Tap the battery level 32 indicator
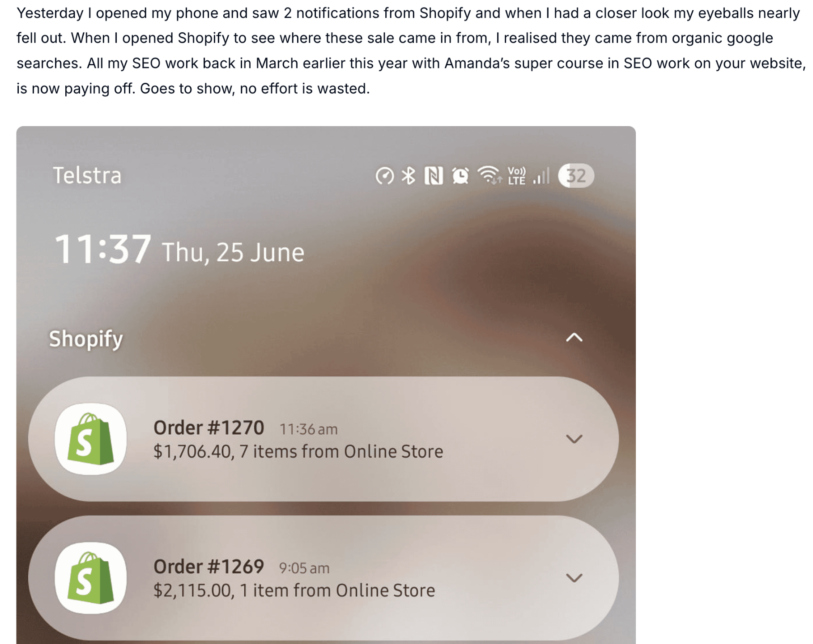The image size is (813, 644). 576,176
